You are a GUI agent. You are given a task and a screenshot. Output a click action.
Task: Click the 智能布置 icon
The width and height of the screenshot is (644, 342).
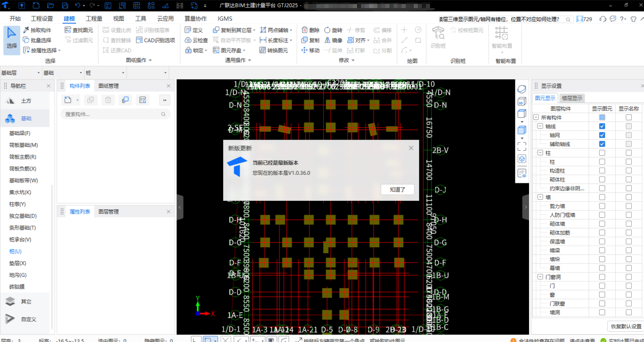(x=502, y=33)
